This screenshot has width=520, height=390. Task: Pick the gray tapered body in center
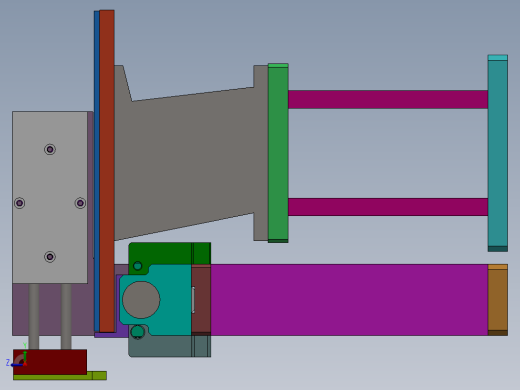(191, 153)
